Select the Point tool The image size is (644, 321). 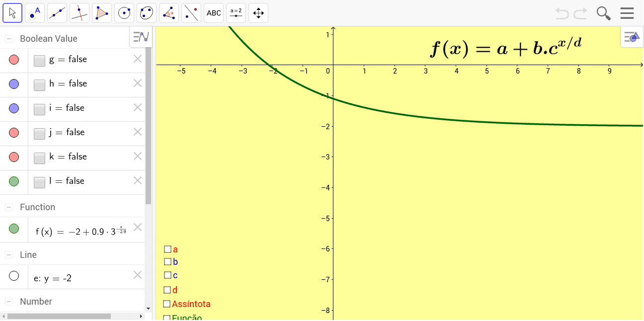(35, 13)
